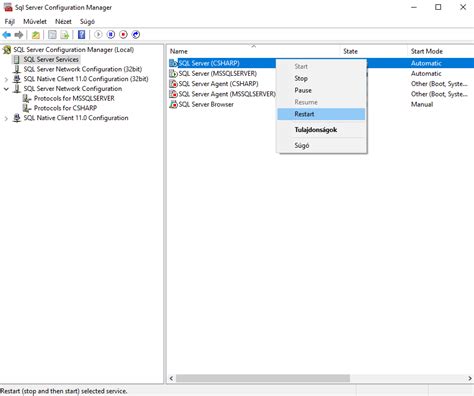This screenshot has width=474, height=396.
Task: Click the Start Service toolbar icon
Action: [98, 34]
